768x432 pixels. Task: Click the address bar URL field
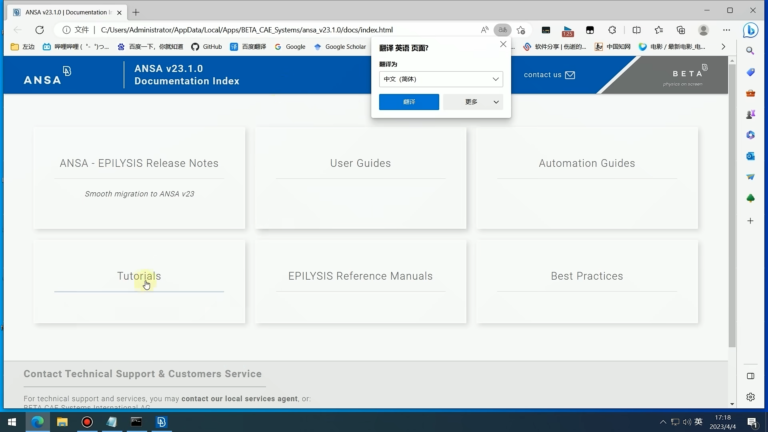pyautogui.click(x=246, y=30)
